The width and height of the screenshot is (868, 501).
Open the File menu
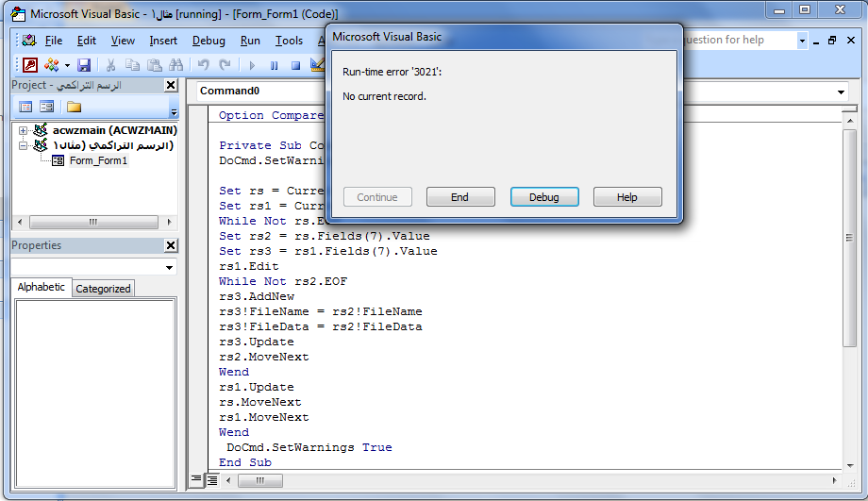click(54, 41)
